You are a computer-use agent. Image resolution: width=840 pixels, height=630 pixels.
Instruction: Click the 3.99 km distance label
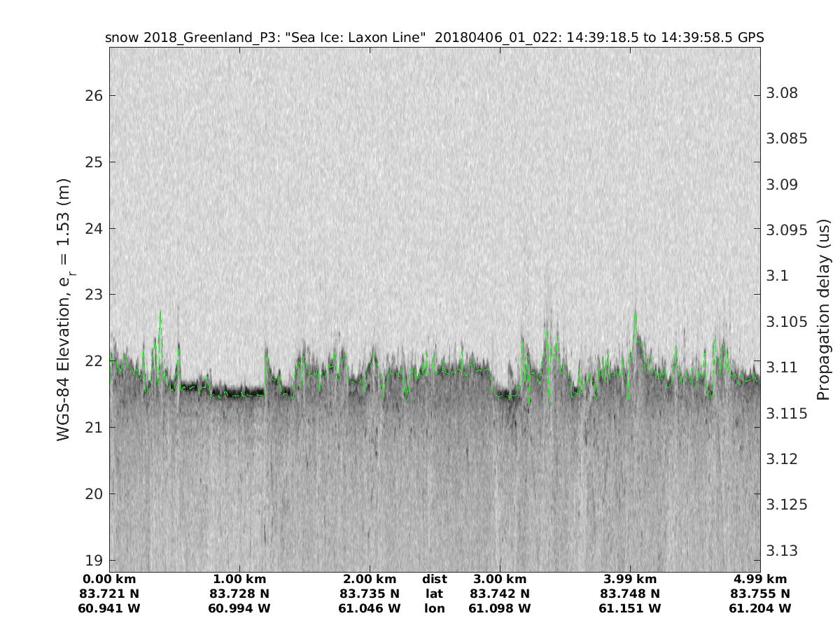click(x=630, y=579)
